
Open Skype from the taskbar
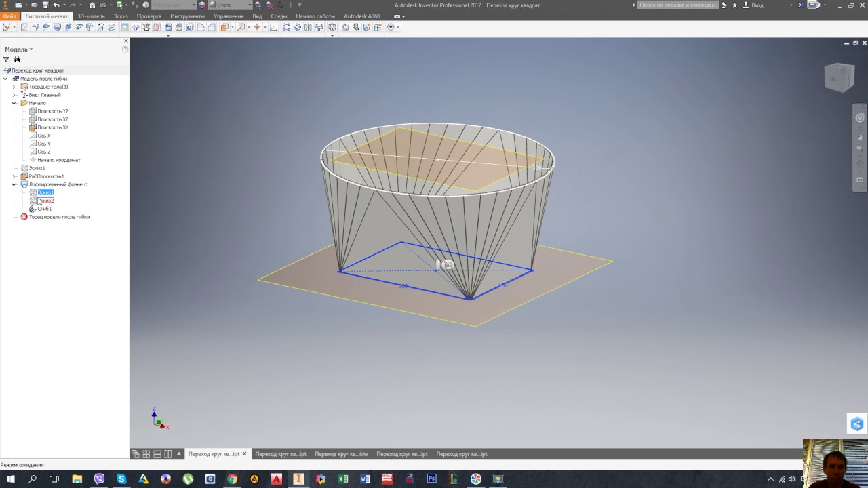point(121,479)
